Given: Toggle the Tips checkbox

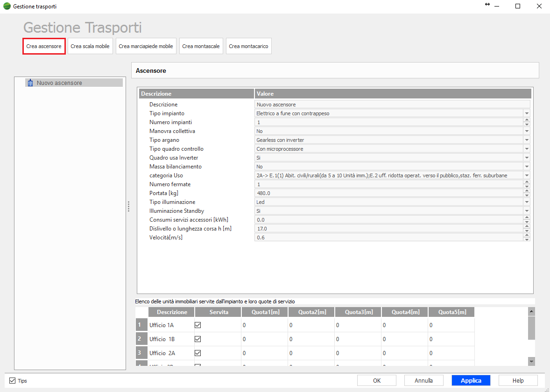Looking at the screenshot, I should (13, 381).
